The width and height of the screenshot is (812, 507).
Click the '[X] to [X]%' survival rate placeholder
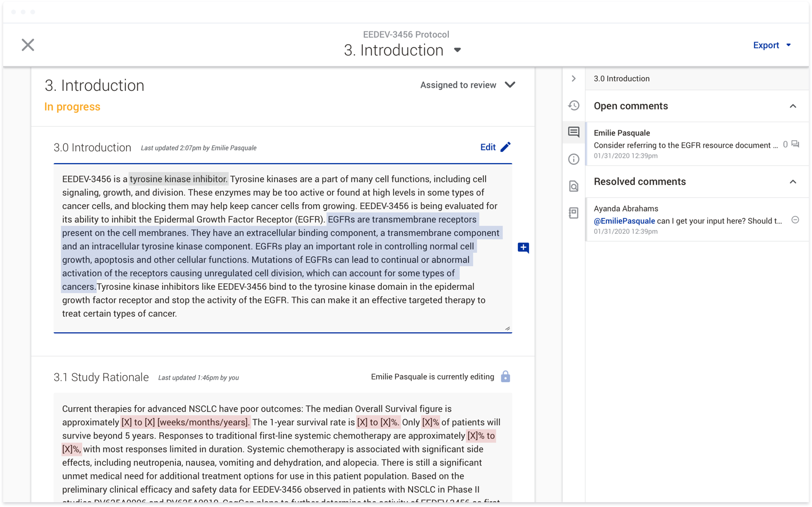[378, 422]
